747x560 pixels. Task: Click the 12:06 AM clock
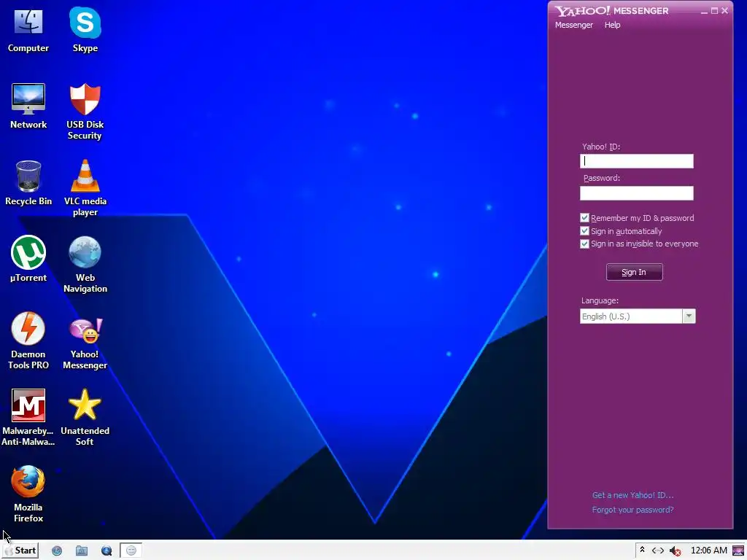[x=709, y=551]
